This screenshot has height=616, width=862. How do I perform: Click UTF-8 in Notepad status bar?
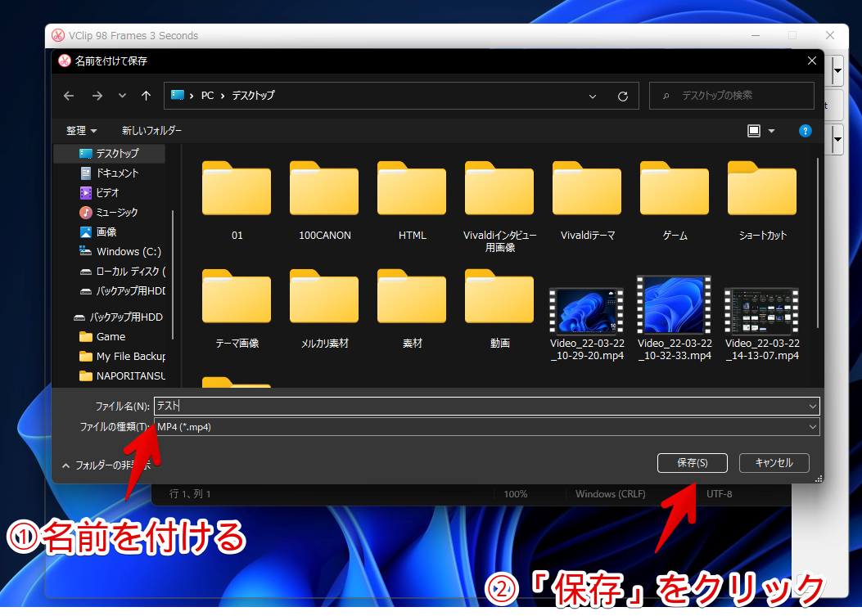coord(719,494)
